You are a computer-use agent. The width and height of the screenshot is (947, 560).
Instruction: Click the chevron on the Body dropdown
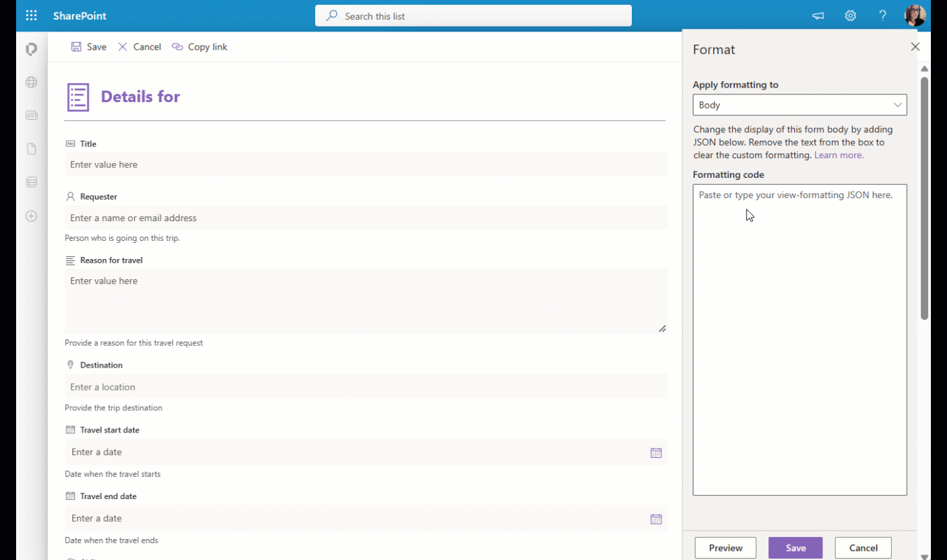897,104
